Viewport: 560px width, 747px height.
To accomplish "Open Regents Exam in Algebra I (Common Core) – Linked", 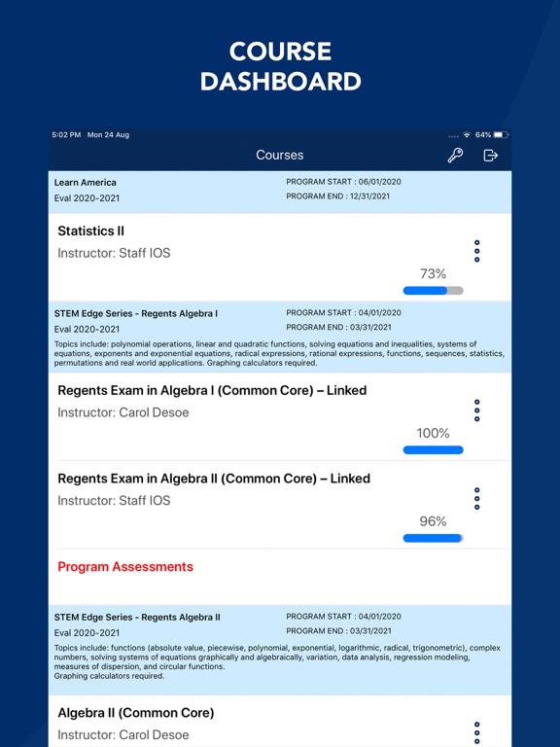I will tap(280, 417).
